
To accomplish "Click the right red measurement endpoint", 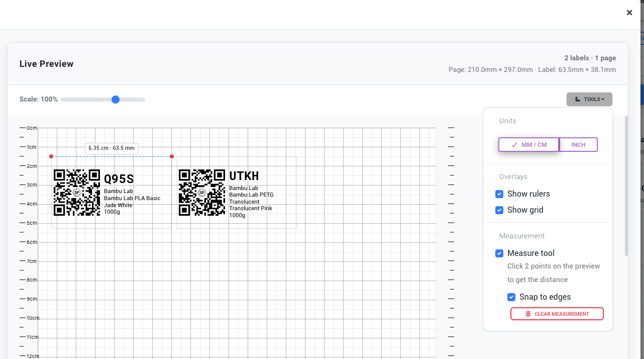I will 172,156.
